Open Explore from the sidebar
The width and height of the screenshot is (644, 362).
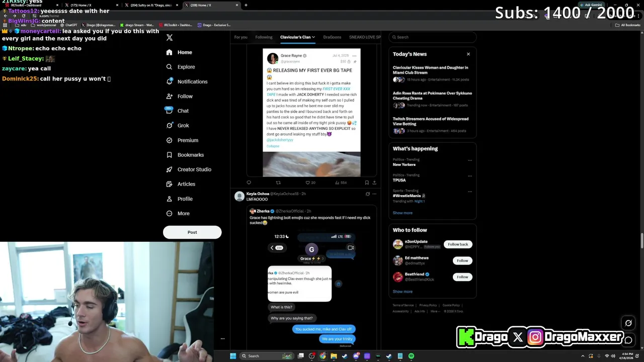180,67
